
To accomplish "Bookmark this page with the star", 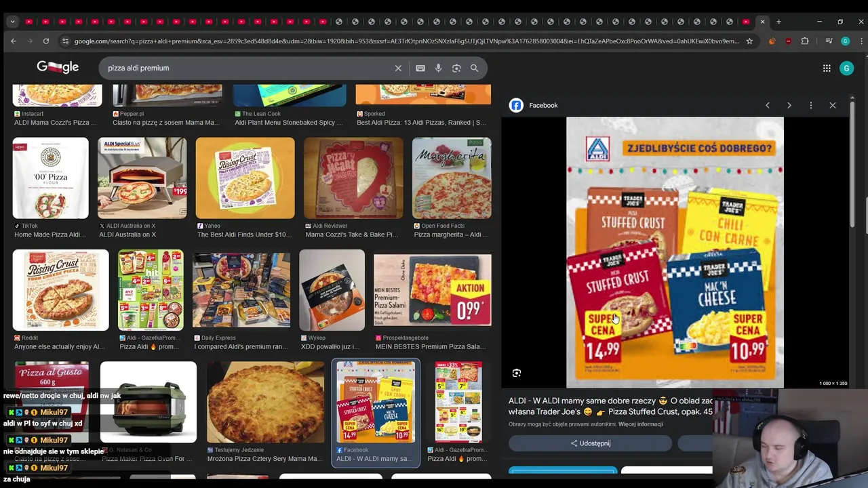I will 749,41.
